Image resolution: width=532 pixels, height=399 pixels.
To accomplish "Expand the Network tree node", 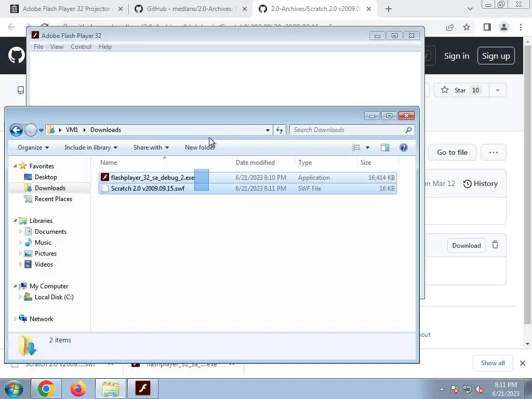I will click(x=15, y=319).
